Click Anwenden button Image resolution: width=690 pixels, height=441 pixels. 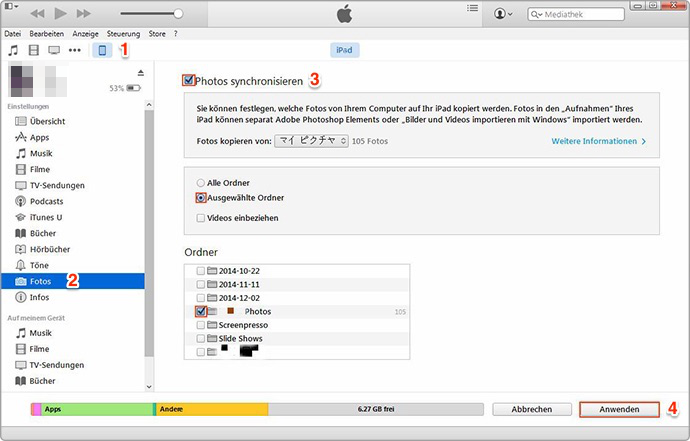[x=619, y=409]
